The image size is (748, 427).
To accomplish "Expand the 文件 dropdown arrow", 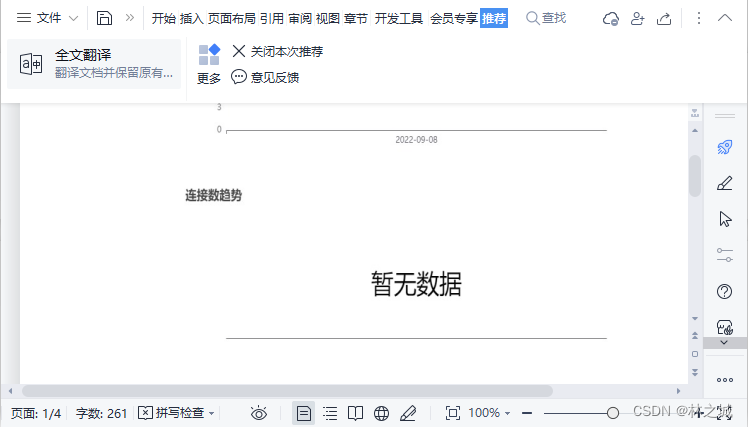I will coord(73,19).
